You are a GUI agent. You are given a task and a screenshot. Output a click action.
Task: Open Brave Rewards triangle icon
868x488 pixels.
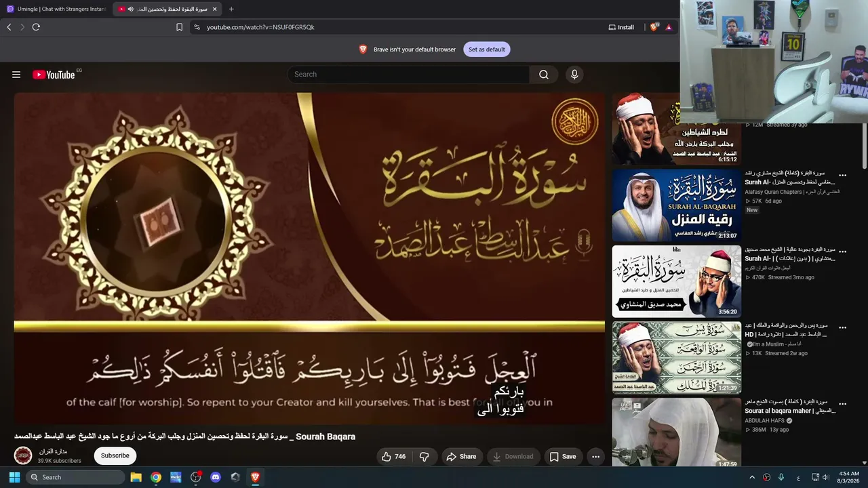click(669, 27)
